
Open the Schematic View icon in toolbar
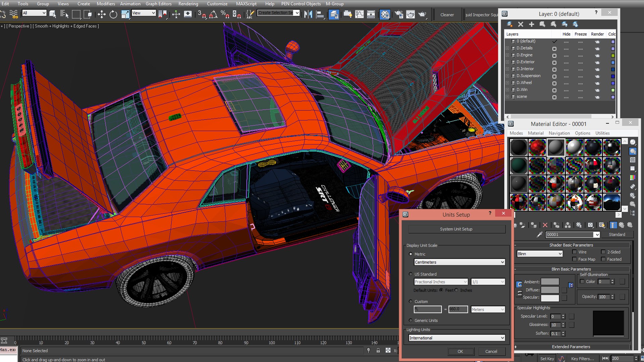point(371,14)
